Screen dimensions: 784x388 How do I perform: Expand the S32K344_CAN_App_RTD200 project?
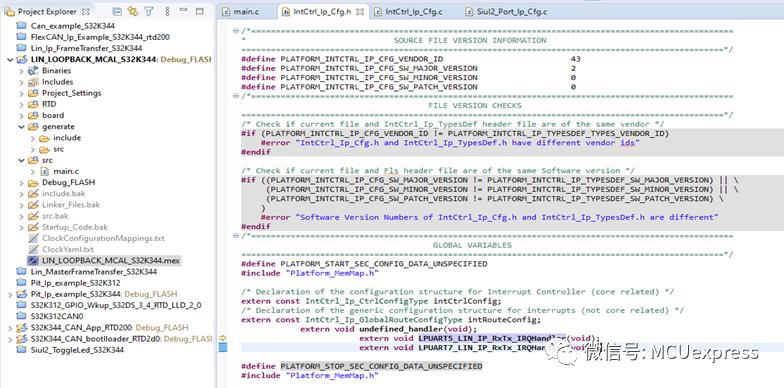10,328
